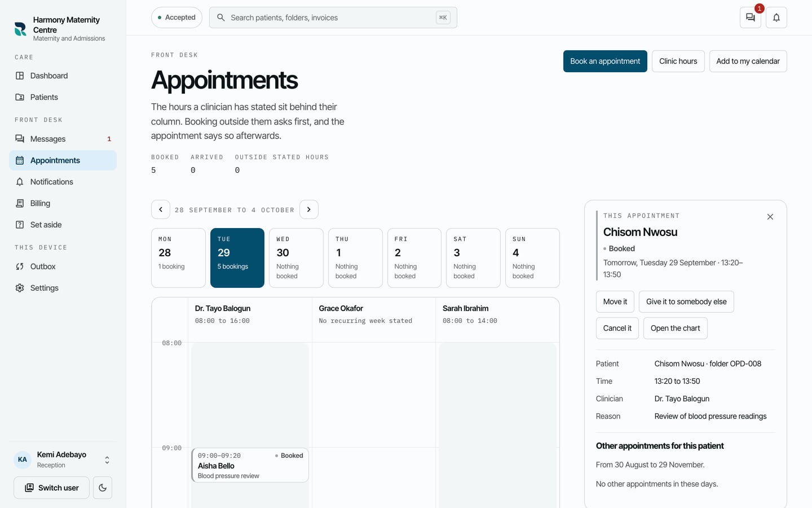Image resolution: width=812 pixels, height=508 pixels.
Task: Focus the search patients, folders, invoices field
Action: coord(333,17)
